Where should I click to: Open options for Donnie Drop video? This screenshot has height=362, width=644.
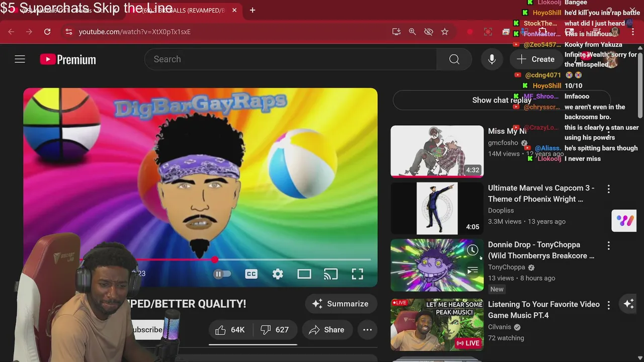coord(608,246)
